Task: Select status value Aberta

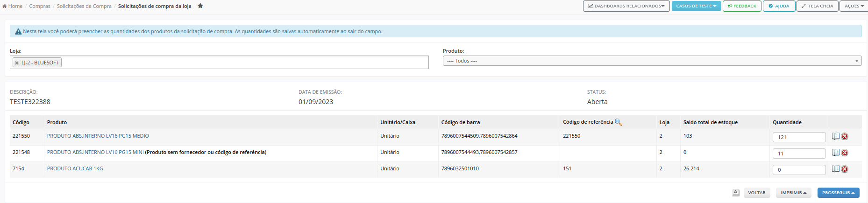Action: (x=598, y=102)
